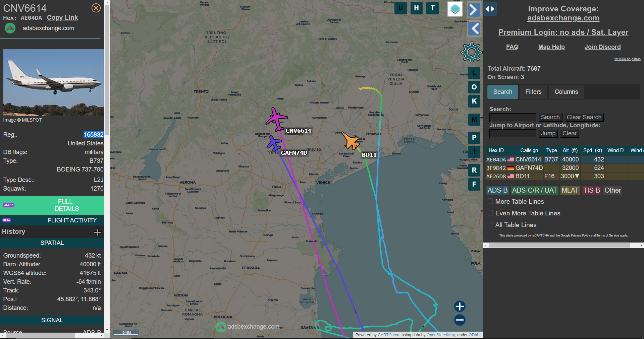
Task: Toggle the R map button
Action: (474, 170)
